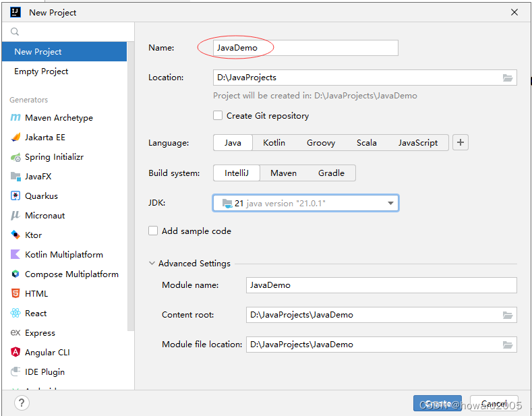Click the IntelliJ IDEA logo in title bar

pyautogui.click(x=16, y=12)
